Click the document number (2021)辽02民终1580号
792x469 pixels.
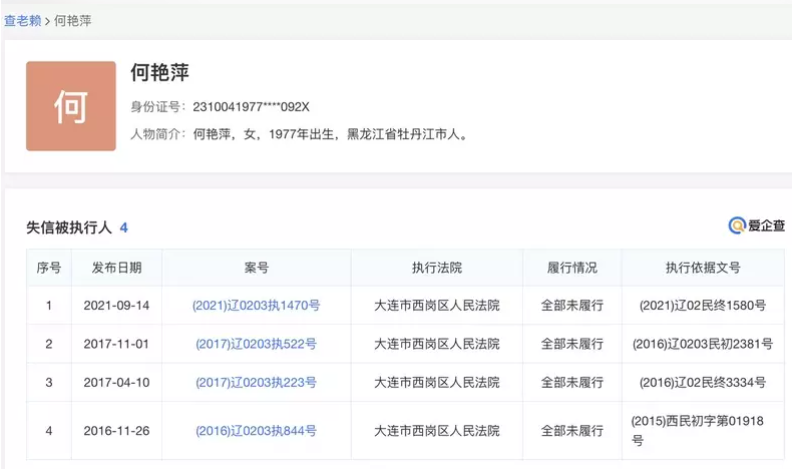tap(703, 305)
